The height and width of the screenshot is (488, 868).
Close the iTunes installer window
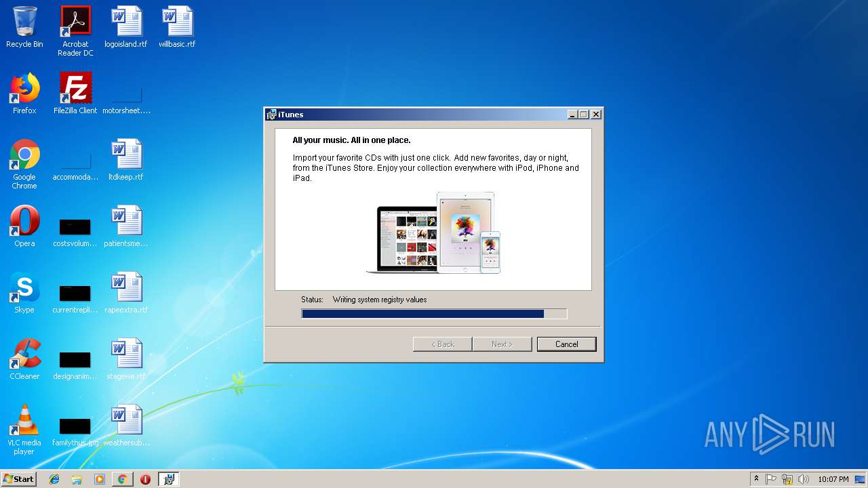(596, 115)
